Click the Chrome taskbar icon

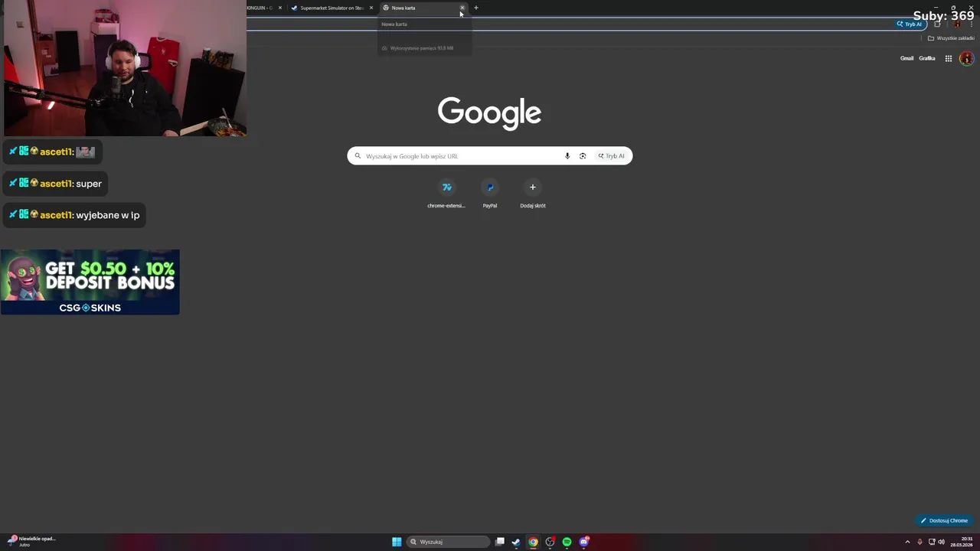(x=533, y=542)
